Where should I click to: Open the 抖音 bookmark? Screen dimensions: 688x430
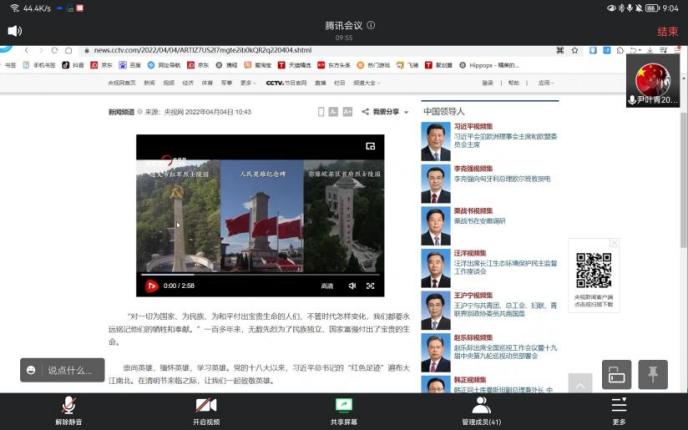pos(73,65)
